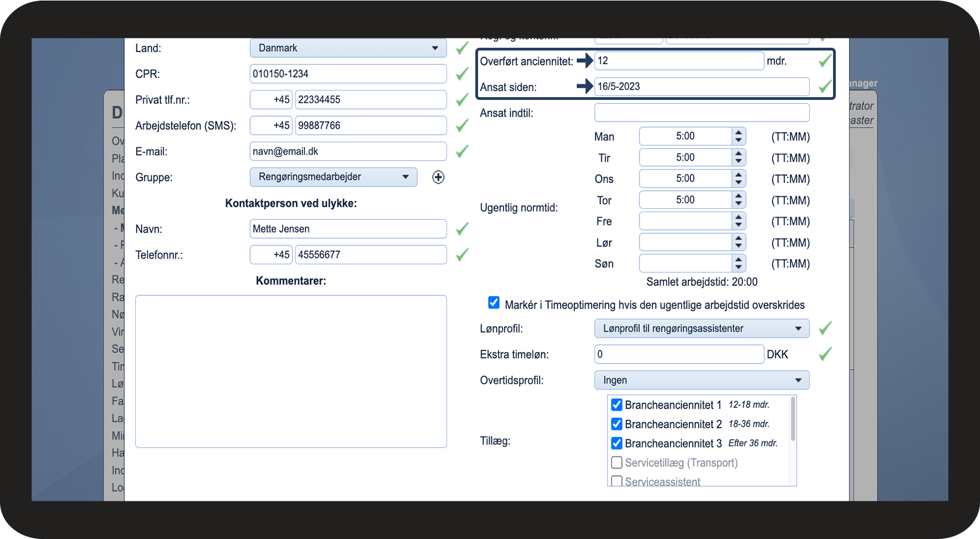Click the checkmark beside Mette Jensen name
Screen dimensions: 980x539
click(x=462, y=229)
